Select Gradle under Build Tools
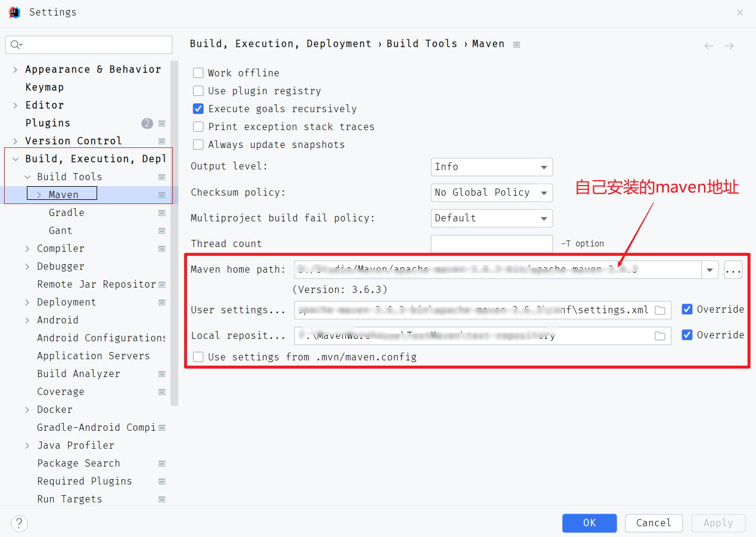This screenshot has height=537, width=756. click(66, 212)
